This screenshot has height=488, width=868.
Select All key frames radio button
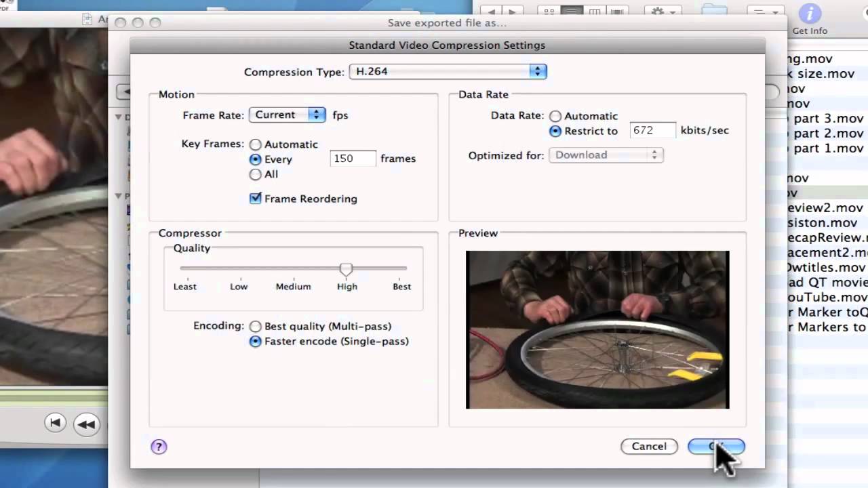pos(255,174)
